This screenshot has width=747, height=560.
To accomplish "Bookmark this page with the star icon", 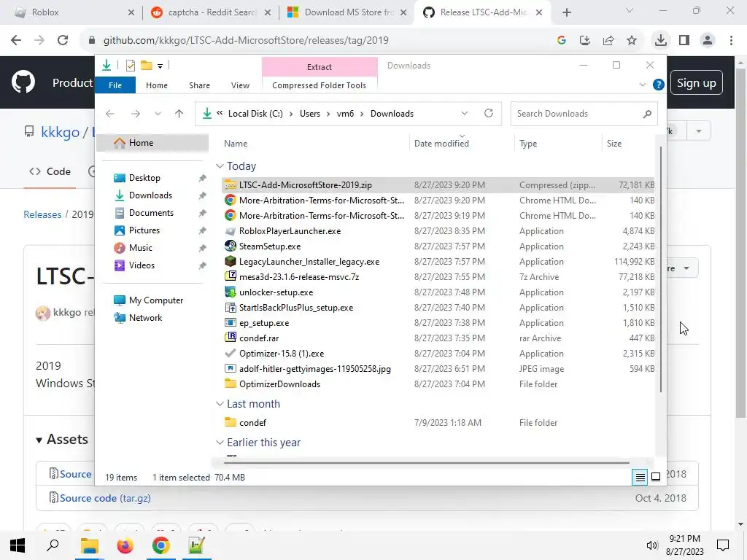I will (x=631, y=41).
